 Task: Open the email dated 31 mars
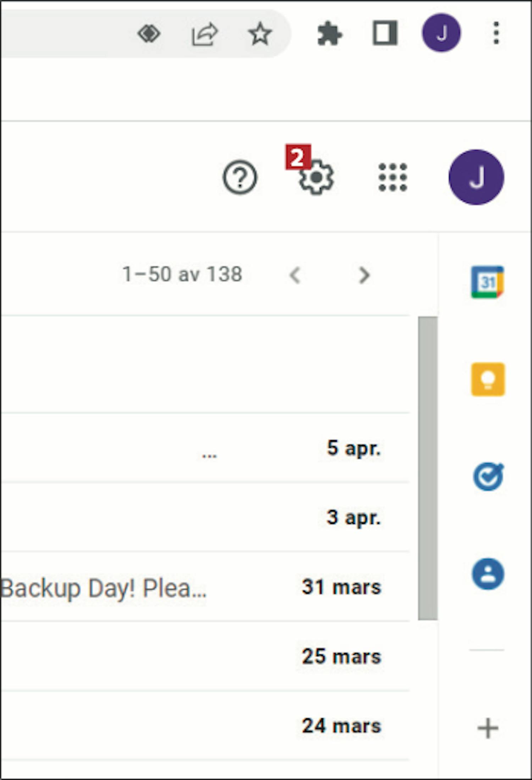(213, 587)
